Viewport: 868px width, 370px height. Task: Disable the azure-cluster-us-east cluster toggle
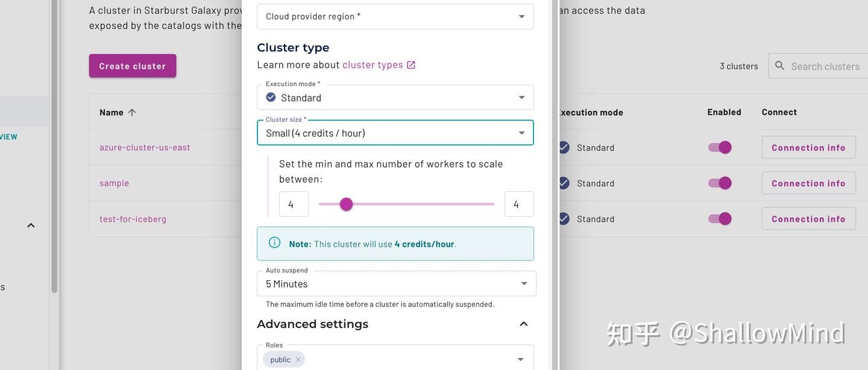click(x=720, y=148)
